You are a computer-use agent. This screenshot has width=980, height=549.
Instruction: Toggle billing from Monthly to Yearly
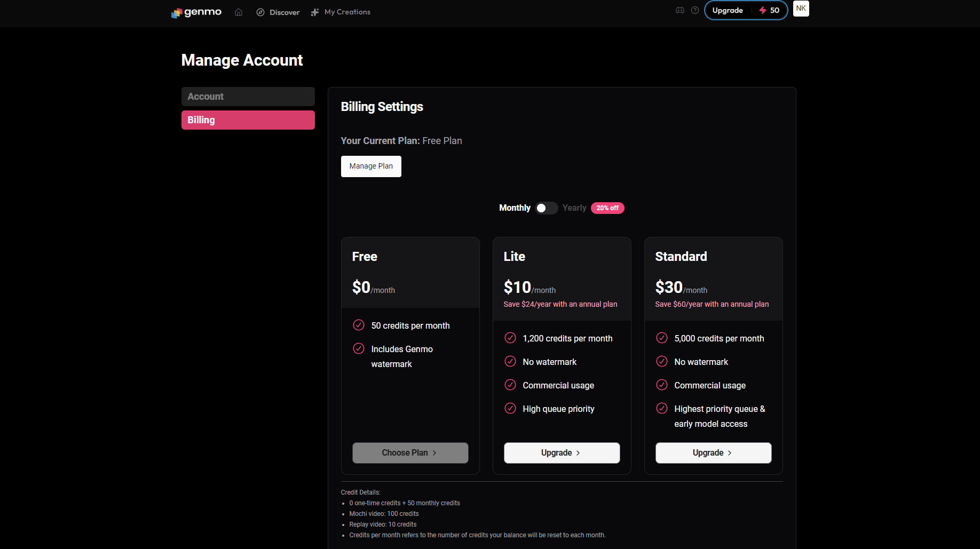[546, 208]
